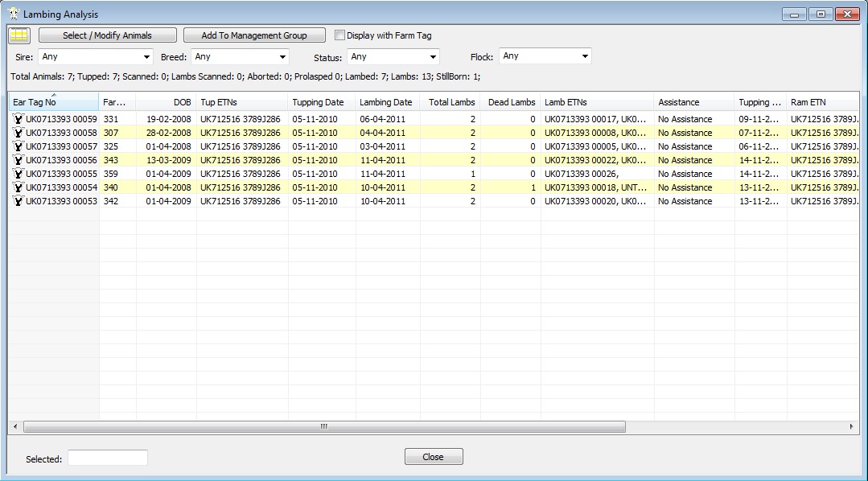
Task: Sort by Tupping Date column header
Action: [x=322, y=102]
